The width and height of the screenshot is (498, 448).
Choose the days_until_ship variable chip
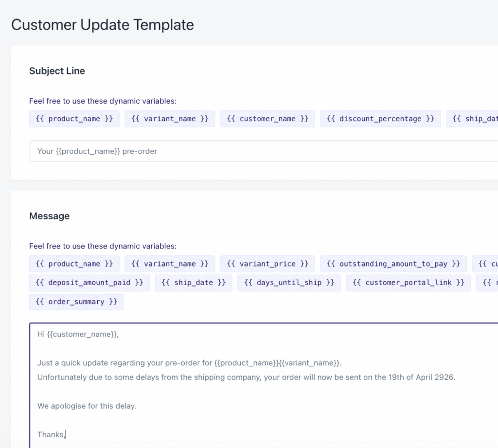click(289, 283)
